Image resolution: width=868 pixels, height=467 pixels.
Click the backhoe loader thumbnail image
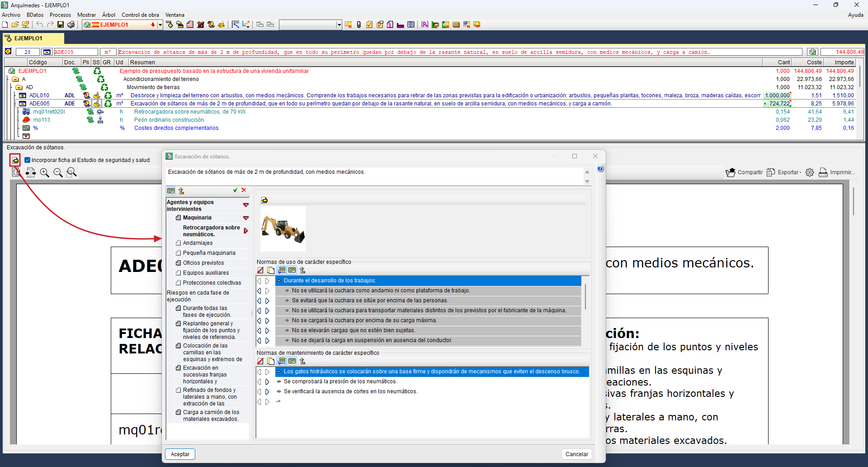pyautogui.click(x=283, y=229)
